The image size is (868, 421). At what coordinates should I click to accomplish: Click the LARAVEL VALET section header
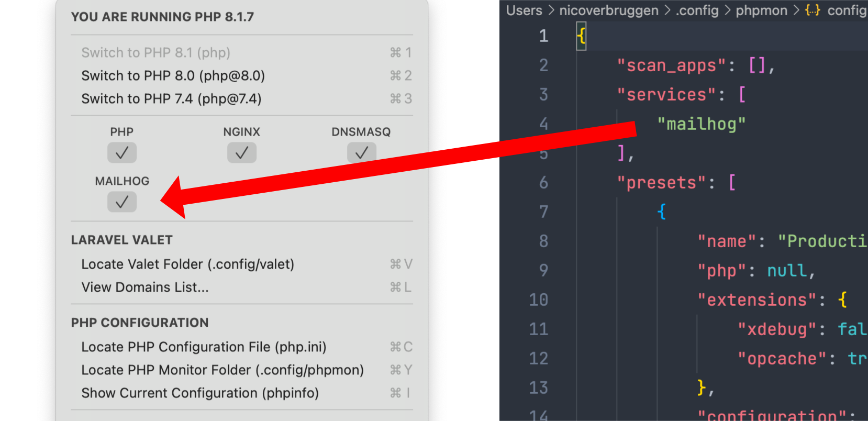(x=122, y=240)
